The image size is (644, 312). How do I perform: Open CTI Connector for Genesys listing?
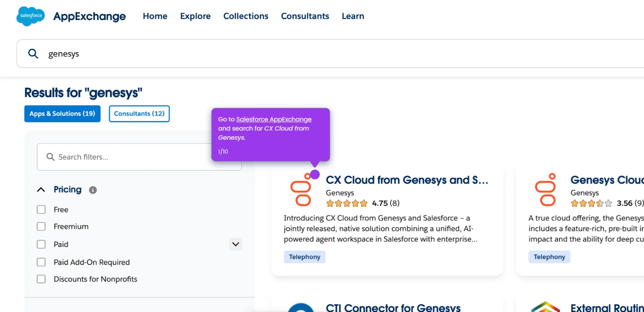coord(393,307)
